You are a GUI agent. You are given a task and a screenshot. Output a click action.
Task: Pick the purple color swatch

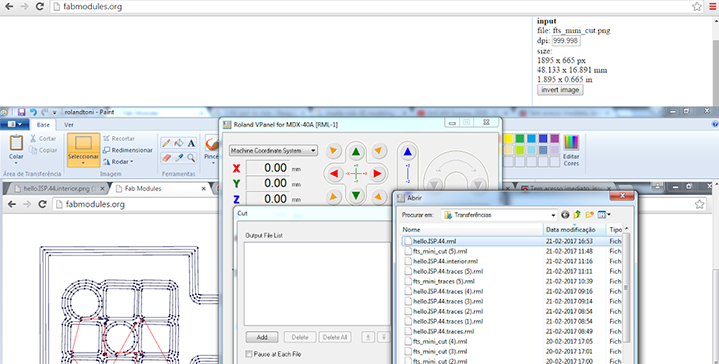point(554,138)
